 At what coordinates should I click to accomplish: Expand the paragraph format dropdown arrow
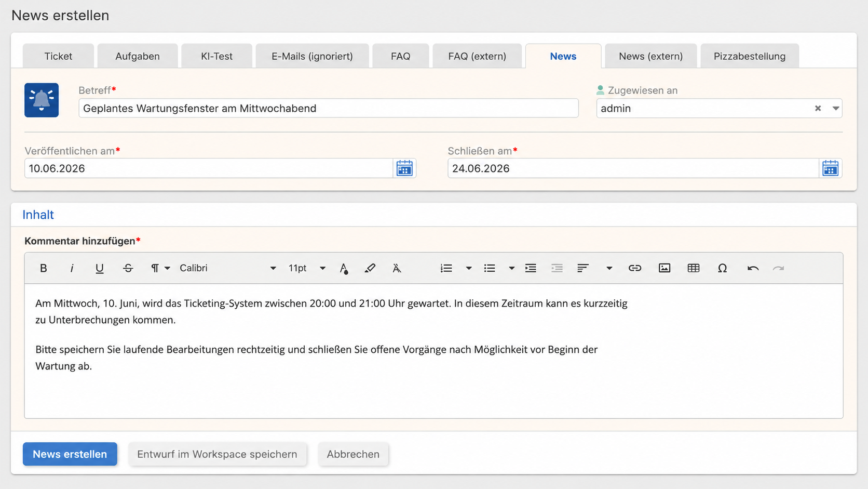point(167,268)
